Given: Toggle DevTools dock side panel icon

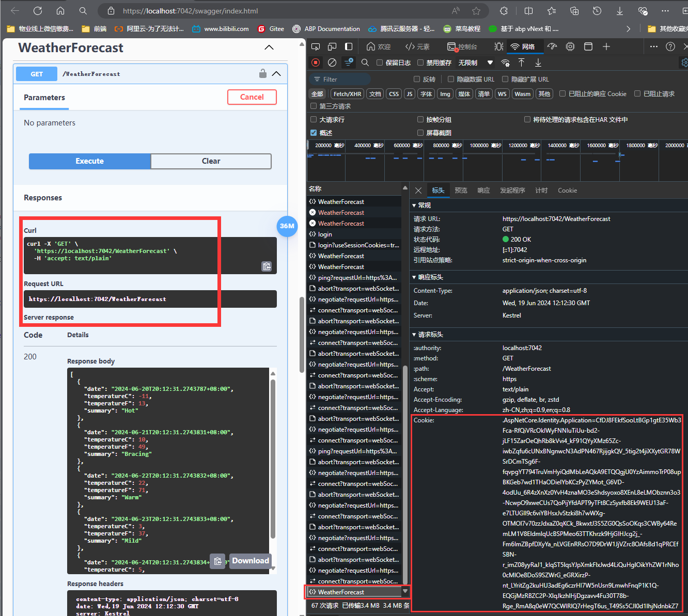Looking at the screenshot, I should (349, 46).
